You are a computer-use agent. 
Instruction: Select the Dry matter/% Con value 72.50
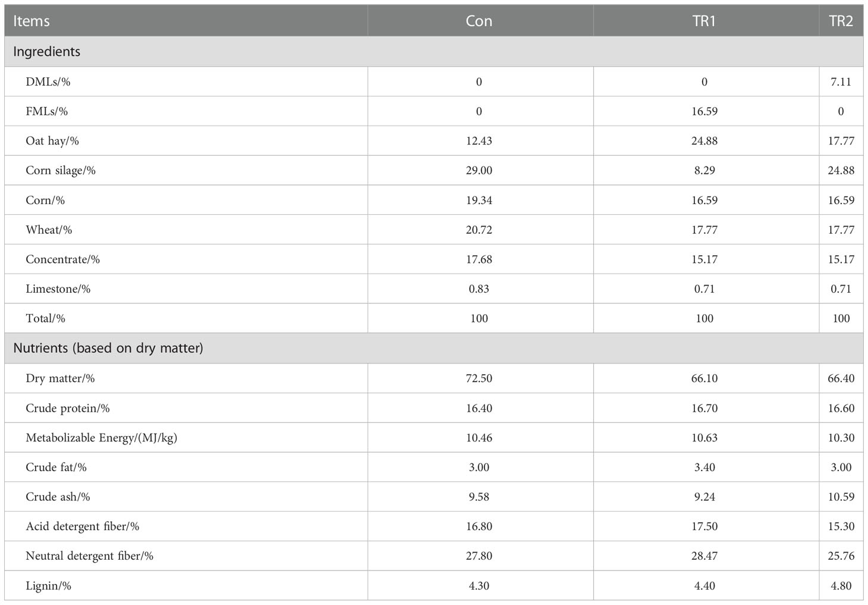pos(479,378)
